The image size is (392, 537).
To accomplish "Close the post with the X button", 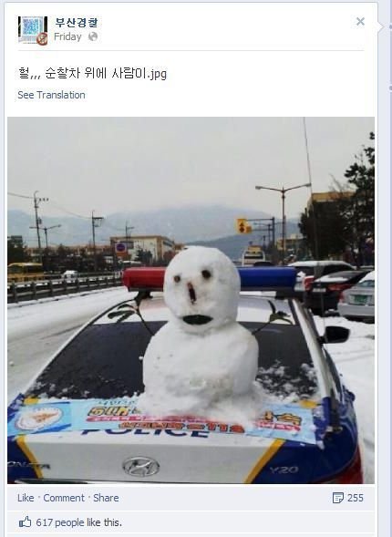I will (360, 22).
